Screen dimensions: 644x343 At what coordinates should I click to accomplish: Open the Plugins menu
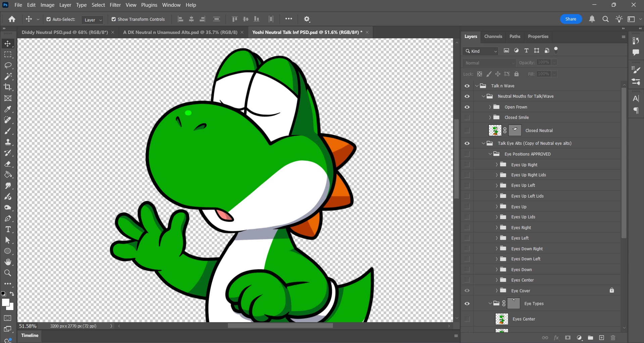coord(149,5)
